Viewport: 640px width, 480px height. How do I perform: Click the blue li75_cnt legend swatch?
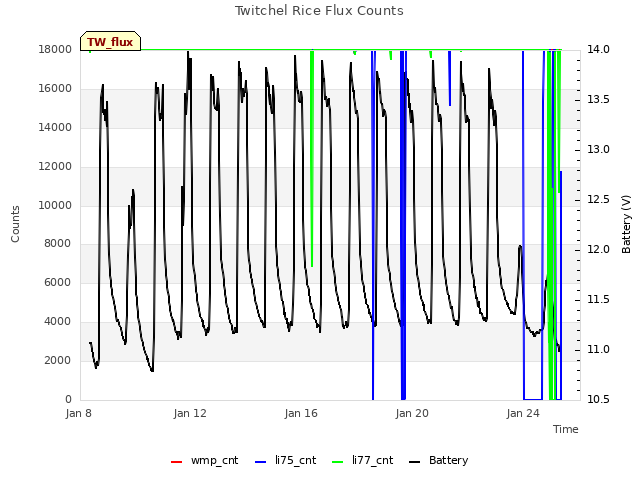tap(260, 462)
